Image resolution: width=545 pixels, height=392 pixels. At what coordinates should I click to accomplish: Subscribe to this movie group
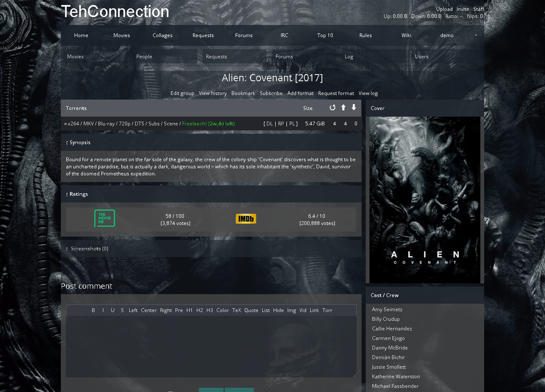pyautogui.click(x=271, y=94)
